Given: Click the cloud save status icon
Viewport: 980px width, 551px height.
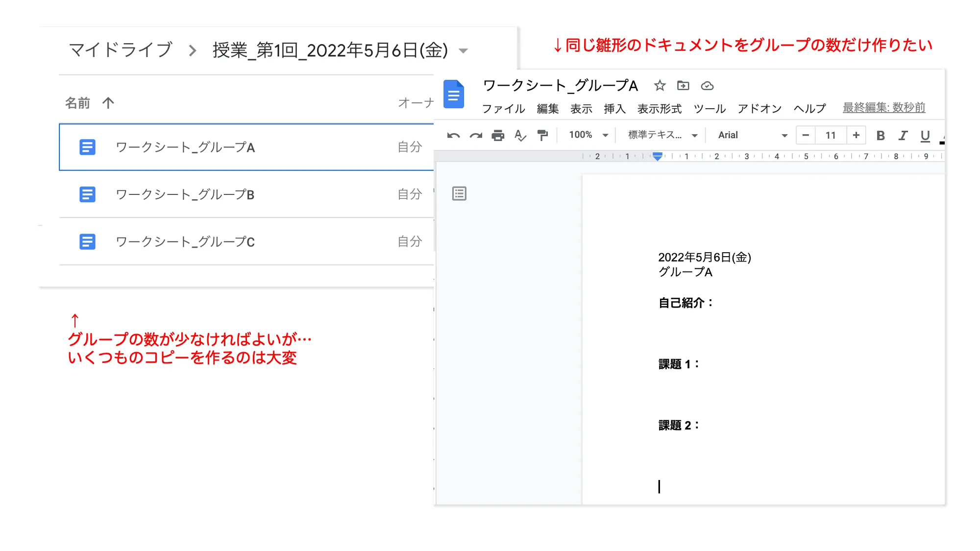Looking at the screenshot, I should point(707,86).
